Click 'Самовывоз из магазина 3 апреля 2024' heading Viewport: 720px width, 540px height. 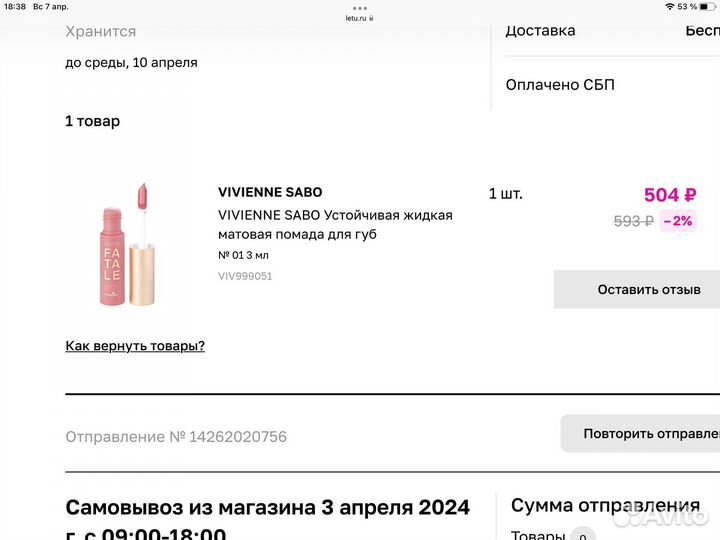coord(268,507)
